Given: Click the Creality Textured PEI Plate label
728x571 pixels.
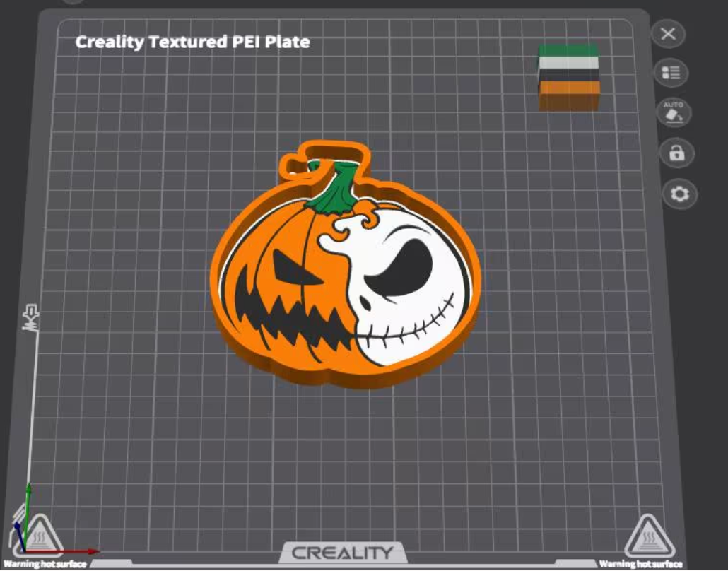Looking at the screenshot, I should (x=193, y=42).
